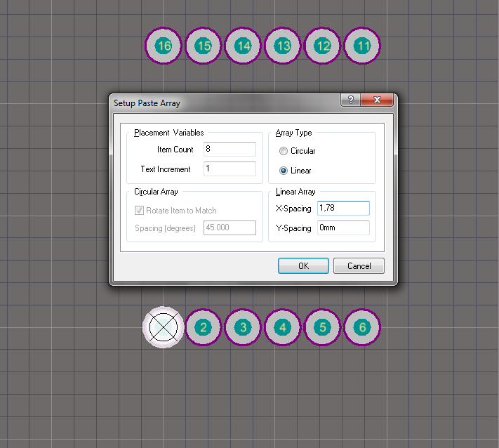Close the Setup Paste Array dialog
499x448 pixels.
point(377,100)
